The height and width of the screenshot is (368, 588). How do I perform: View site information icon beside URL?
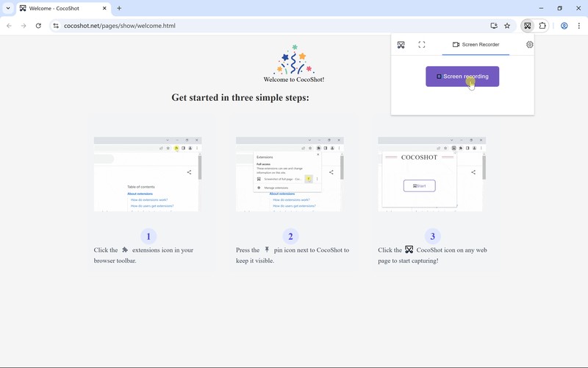click(56, 26)
